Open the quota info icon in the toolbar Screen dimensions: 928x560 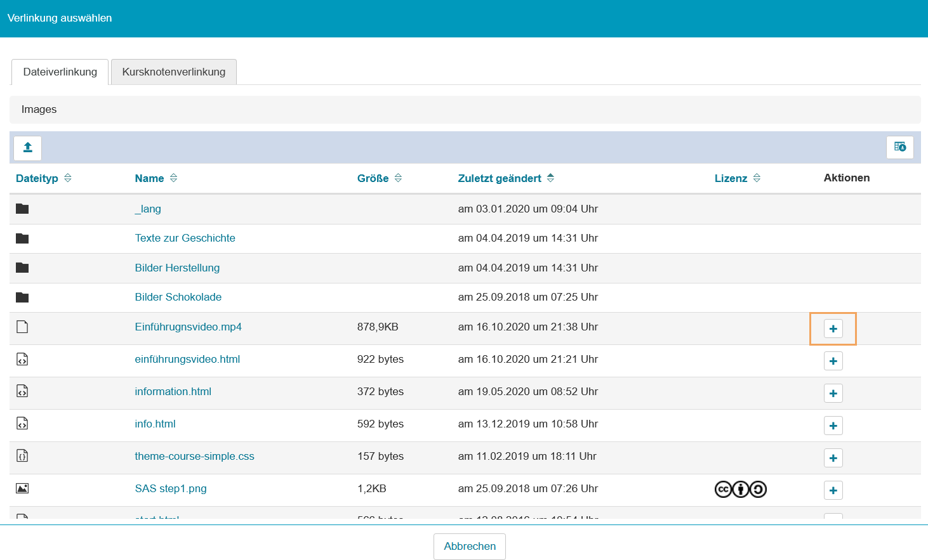coord(899,147)
